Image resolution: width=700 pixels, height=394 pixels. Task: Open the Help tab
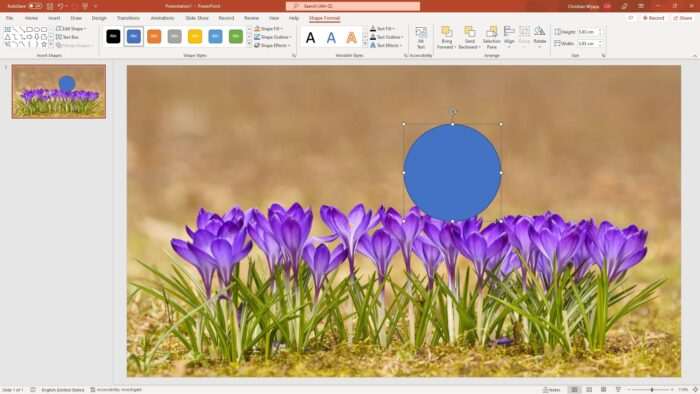pos(294,18)
